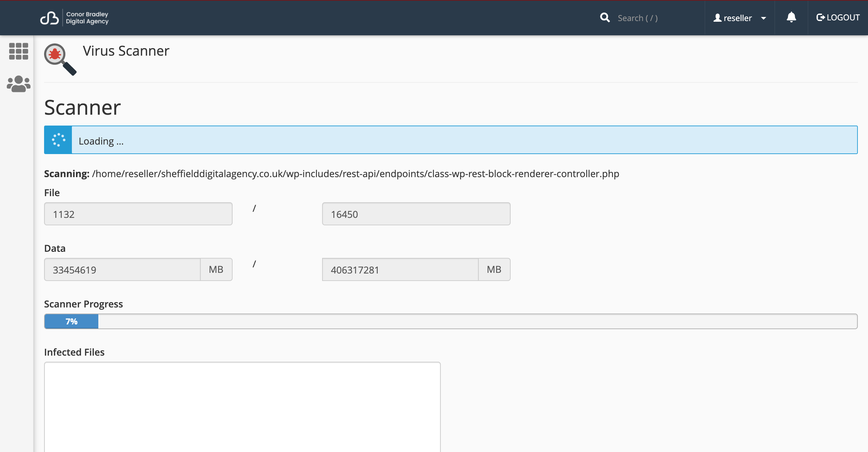This screenshot has height=452, width=868.
Task: Click the MB label beside 33454619
Action: 216,270
